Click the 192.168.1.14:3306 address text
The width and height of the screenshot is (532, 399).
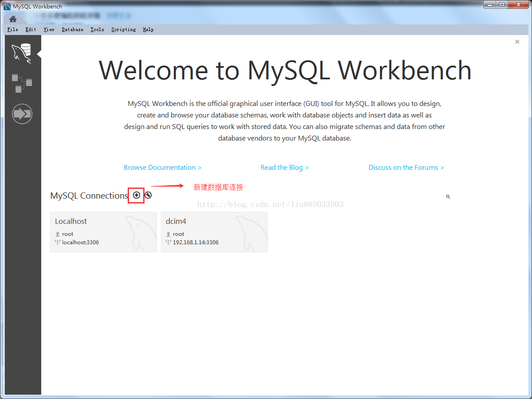click(x=196, y=243)
